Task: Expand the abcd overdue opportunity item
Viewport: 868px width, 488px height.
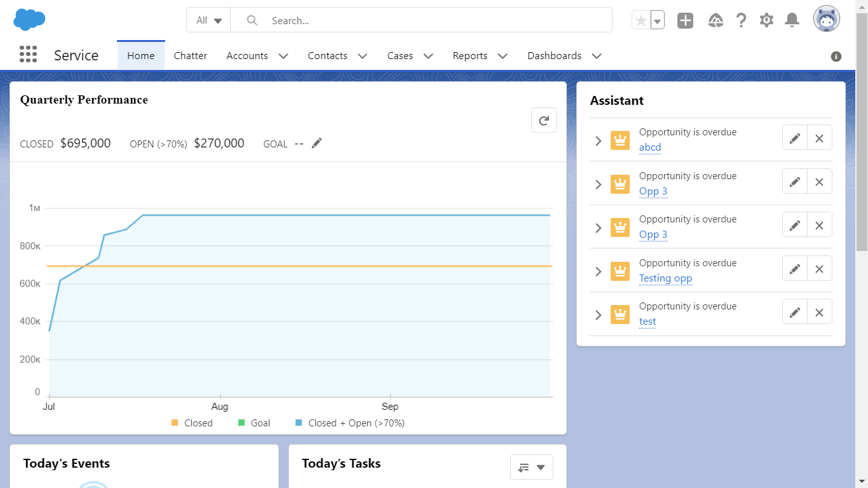Action: 597,141
